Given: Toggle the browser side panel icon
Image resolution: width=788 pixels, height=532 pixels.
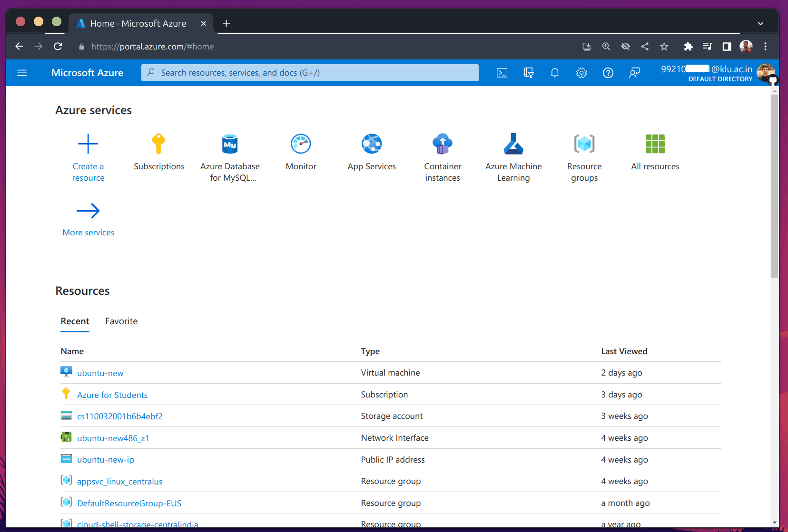Looking at the screenshot, I should (727, 47).
